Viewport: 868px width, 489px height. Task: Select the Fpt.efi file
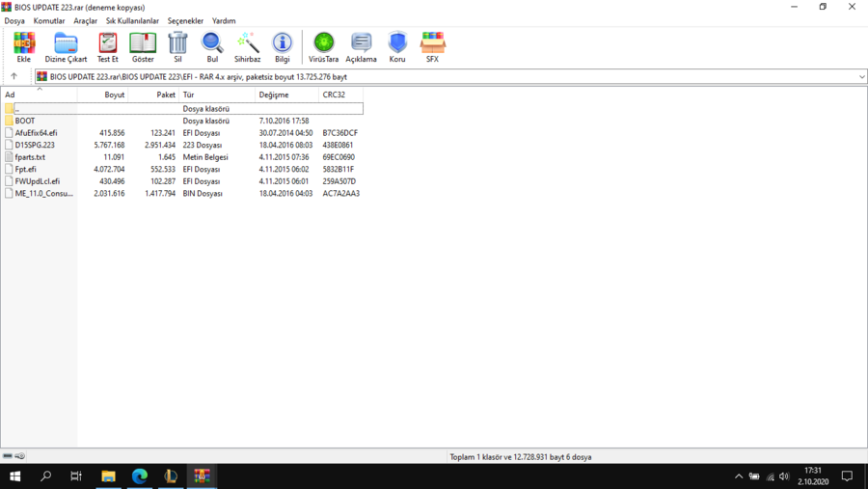pos(182,170)
